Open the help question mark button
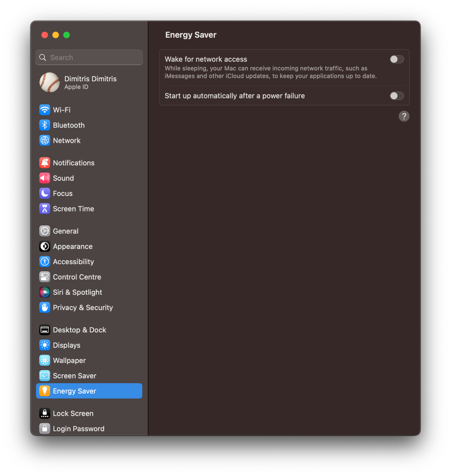The width and height of the screenshot is (451, 476). tap(404, 116)
